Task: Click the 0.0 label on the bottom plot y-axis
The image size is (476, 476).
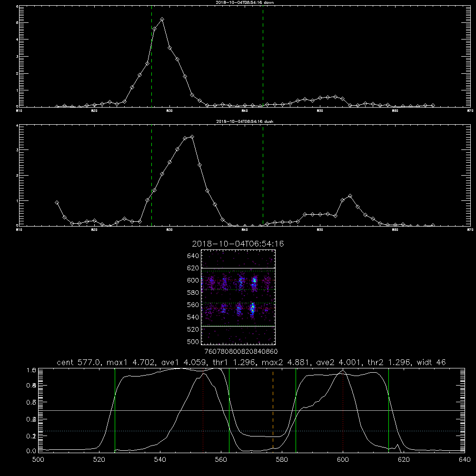Action: coord(31,451)
